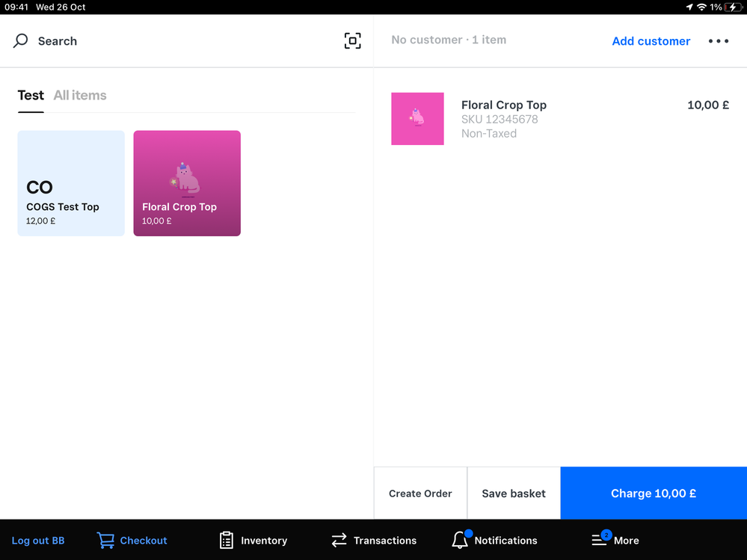Click the Save basket button
This screenshot has width=747, height=560.
coord(514,493)
